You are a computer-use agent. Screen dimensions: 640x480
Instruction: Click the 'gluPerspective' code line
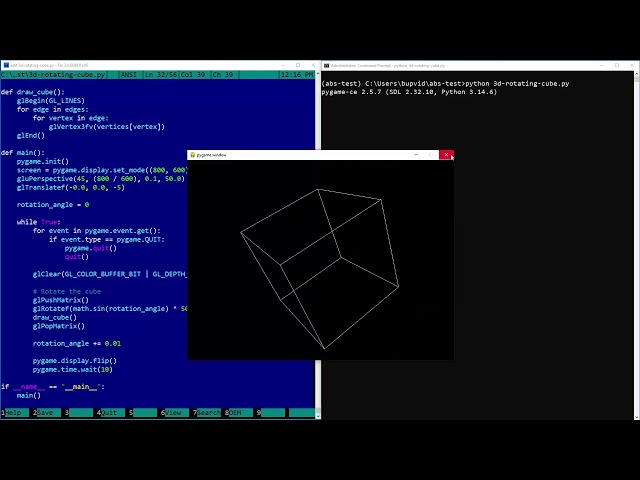coord(101,179)
